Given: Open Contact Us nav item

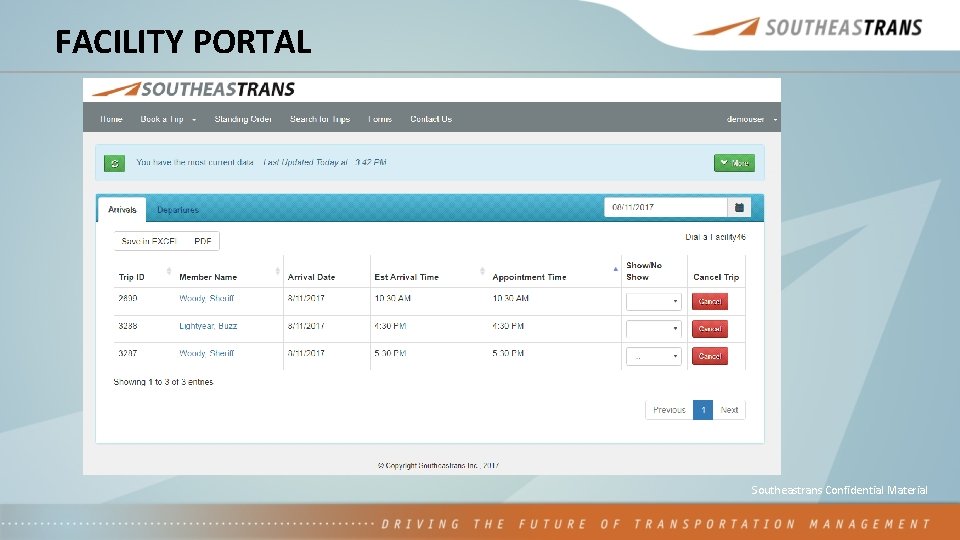Looking at the screenshot, I should 431,119.
